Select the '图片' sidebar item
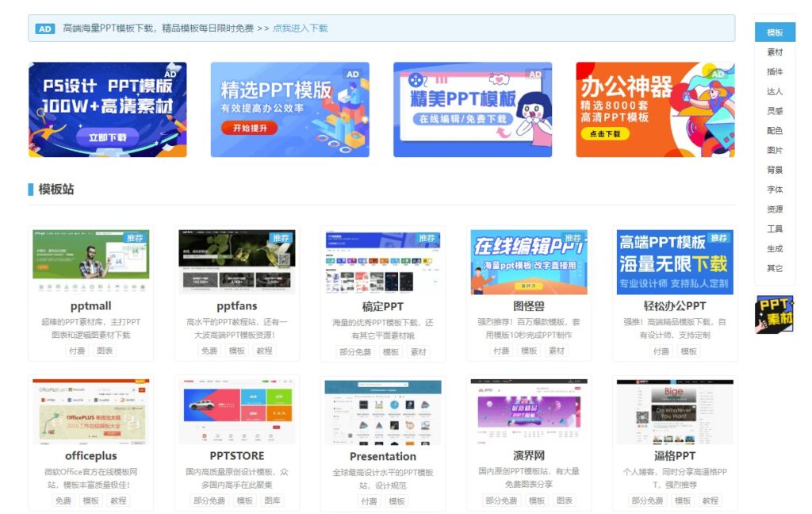This screenshot has height=514, width=812. click(x=775, y=150)
